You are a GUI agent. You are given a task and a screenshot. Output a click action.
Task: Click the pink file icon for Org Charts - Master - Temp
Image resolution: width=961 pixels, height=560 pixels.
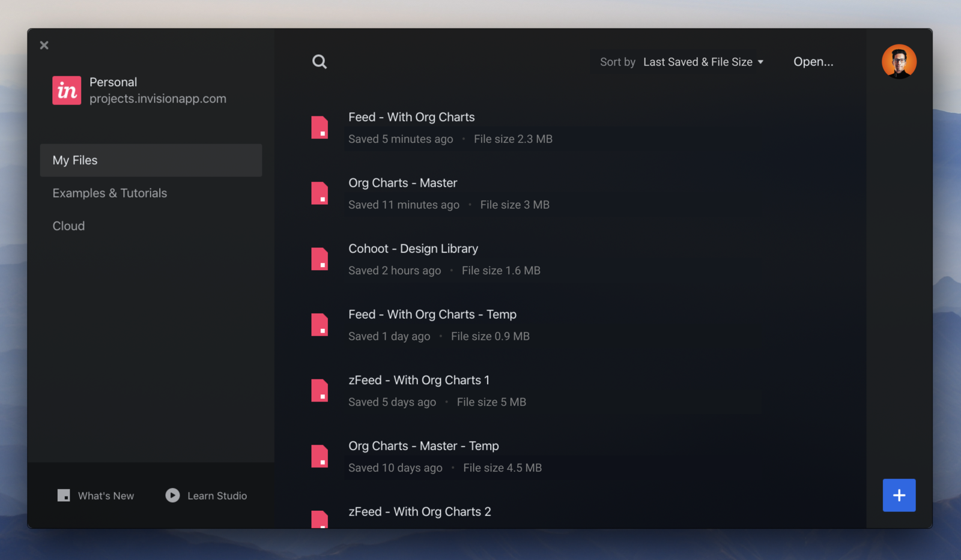coord(320,456)
